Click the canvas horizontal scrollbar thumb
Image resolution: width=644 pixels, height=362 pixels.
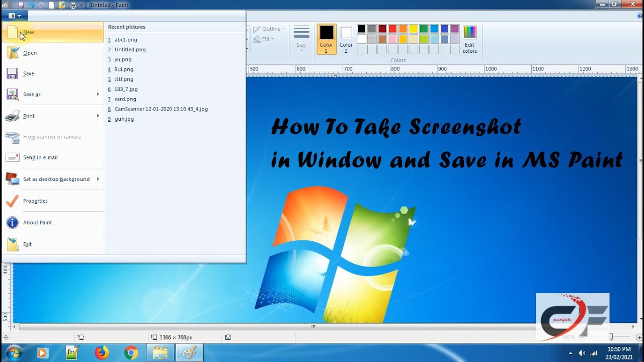[x=313, y=326]
